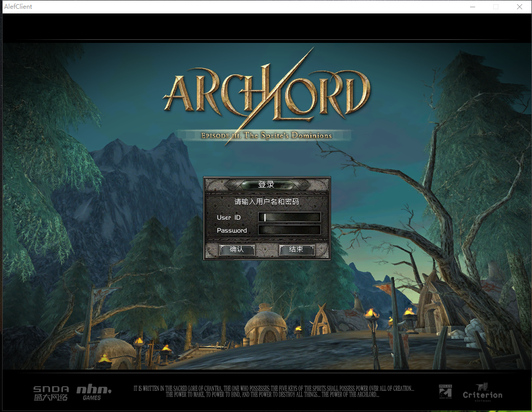The image size is (532, 412).
Task: Close the AlefClient window
Action: point(520,7)
